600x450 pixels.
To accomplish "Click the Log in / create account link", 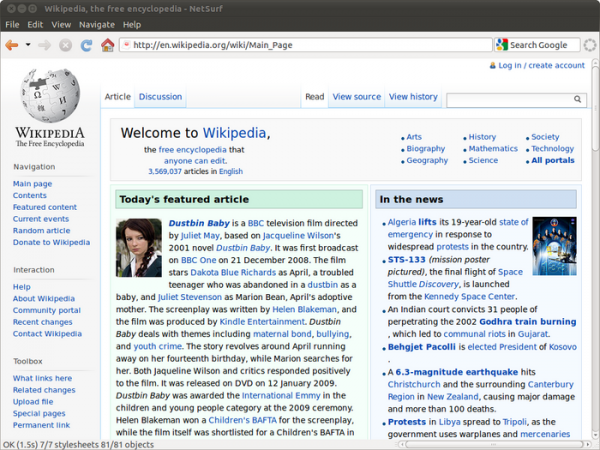I will tap(541, 66).
